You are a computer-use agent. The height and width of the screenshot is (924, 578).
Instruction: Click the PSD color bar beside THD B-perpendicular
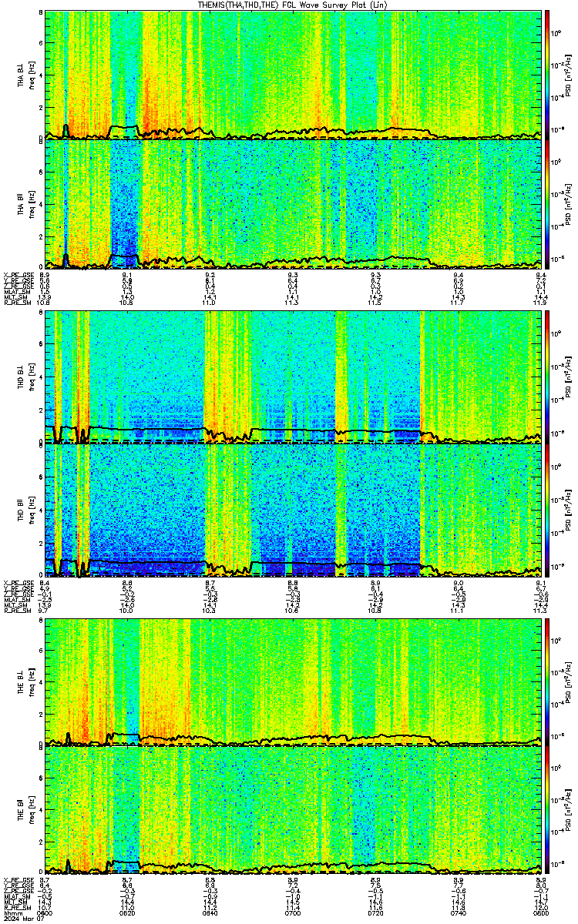548,377
